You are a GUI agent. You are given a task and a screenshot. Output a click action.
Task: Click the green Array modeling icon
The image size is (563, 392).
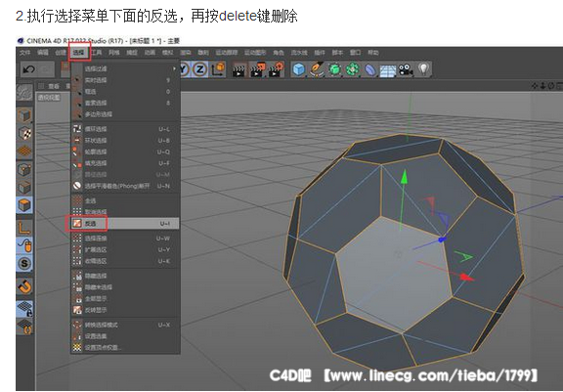(x=353, y=69)
